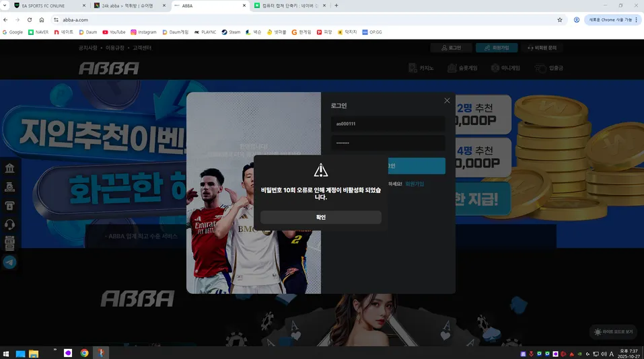The height and width of the screenshot is (359, 644).
Task: Click the browser forward arrow
Action: click(x=17, y=19)
